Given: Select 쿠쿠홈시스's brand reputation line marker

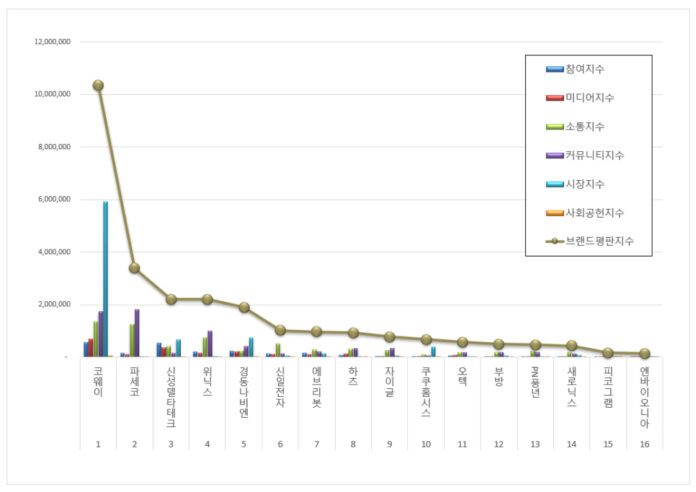Looking at the screenshot, I should click(426, 340).
